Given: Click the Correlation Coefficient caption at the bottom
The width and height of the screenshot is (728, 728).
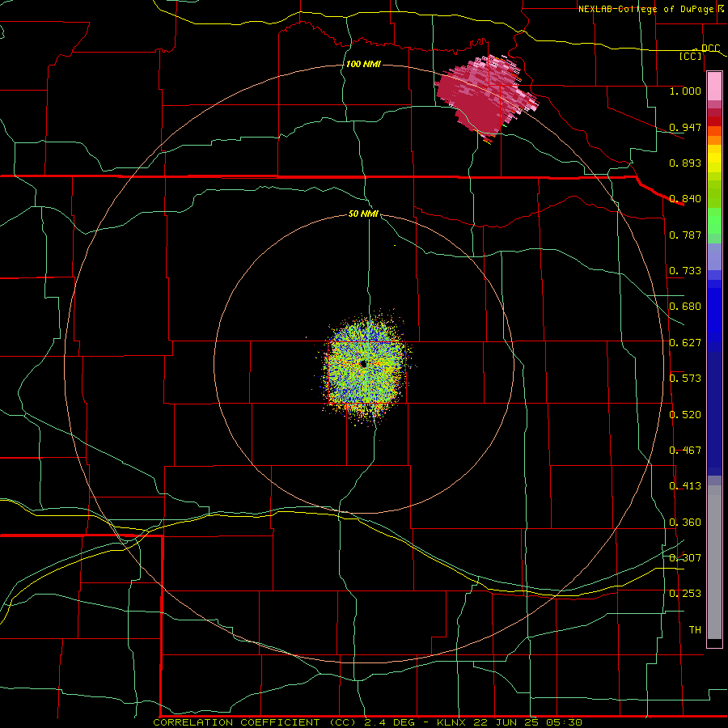Looking at the screenshot, I should [367, 722].
